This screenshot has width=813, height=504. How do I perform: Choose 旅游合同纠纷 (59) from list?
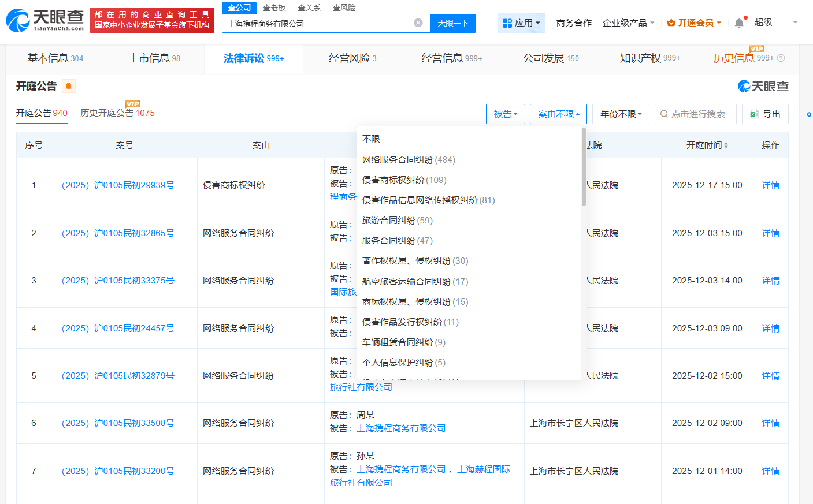click(x=397, y=221)
